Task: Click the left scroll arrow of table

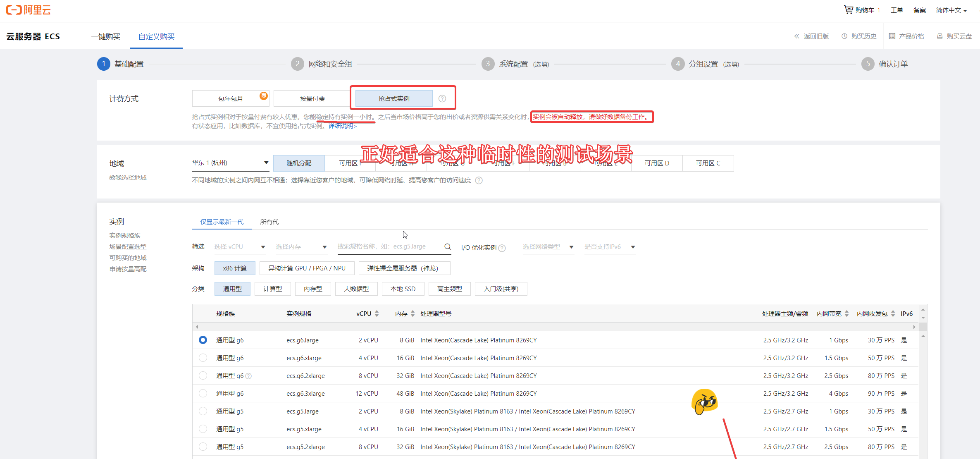Action: click(197, 327)
